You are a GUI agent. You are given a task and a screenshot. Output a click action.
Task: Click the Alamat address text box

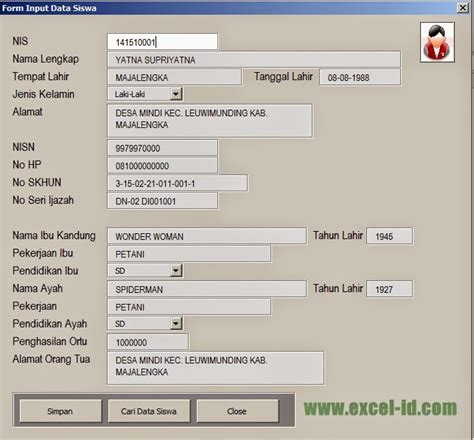click(x=210, y=121)
